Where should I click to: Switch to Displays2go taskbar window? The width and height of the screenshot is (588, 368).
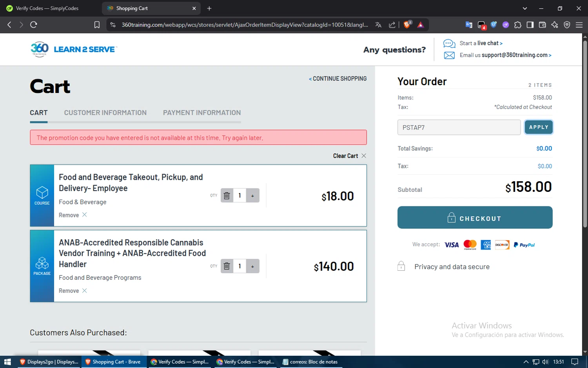[x=49, y=362]
